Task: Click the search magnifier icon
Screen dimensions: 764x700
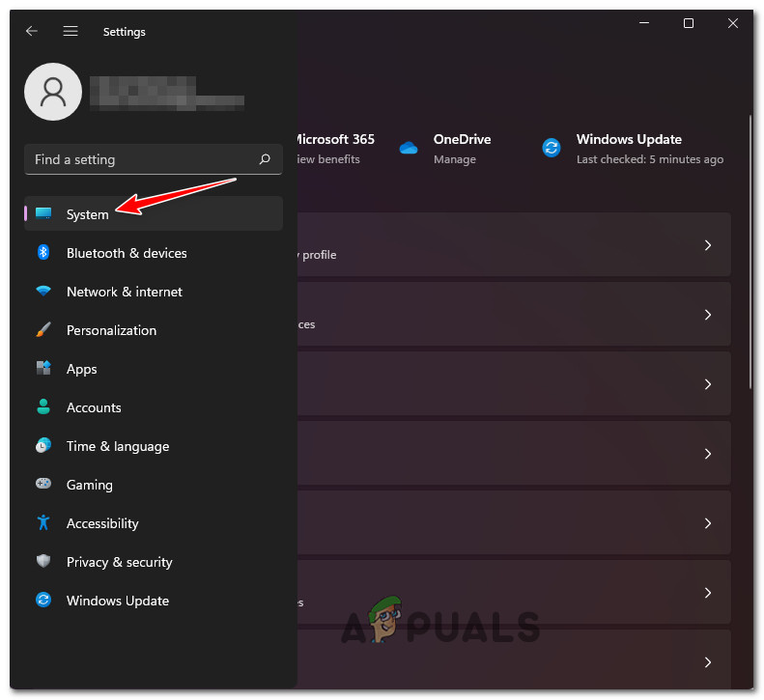Action: 265,159
